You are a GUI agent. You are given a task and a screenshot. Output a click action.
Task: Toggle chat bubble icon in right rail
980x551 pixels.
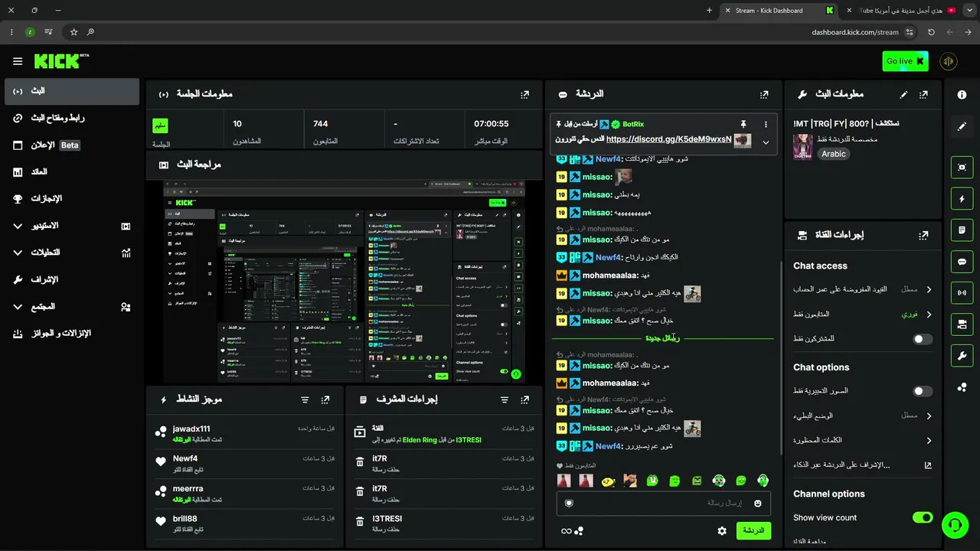(962, 261)
